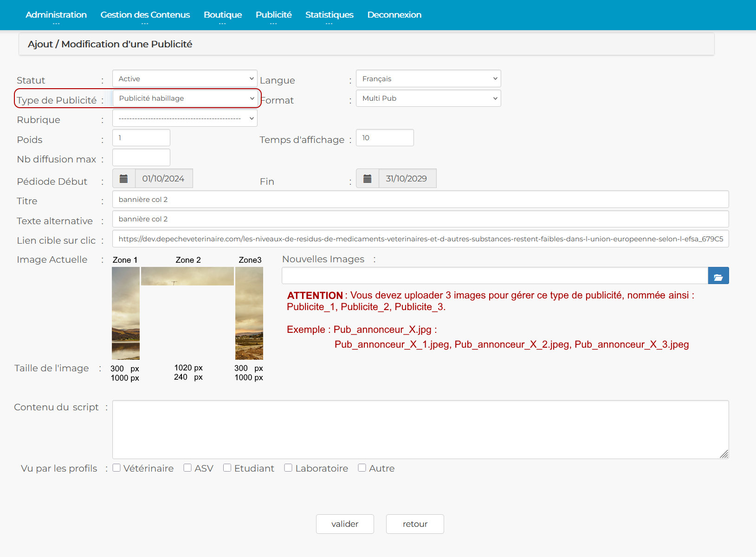The height and width of the screenshot is (557, 756).
Task: Check the Vétérinaire profile checkbox
Action: pyautogui.click(x=117, y=468)
